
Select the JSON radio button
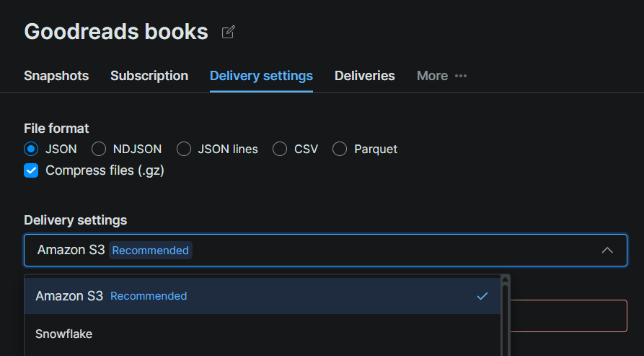click(x=31, y=149)
